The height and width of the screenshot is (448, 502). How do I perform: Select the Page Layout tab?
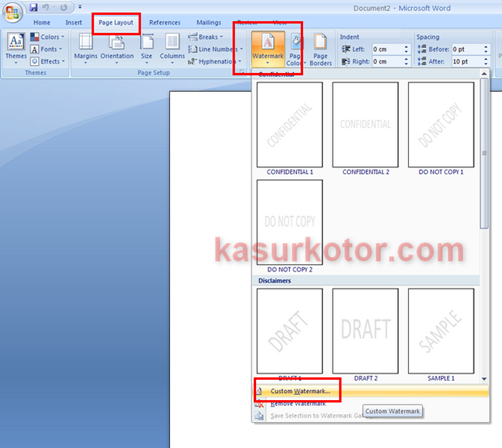[116, 22]
